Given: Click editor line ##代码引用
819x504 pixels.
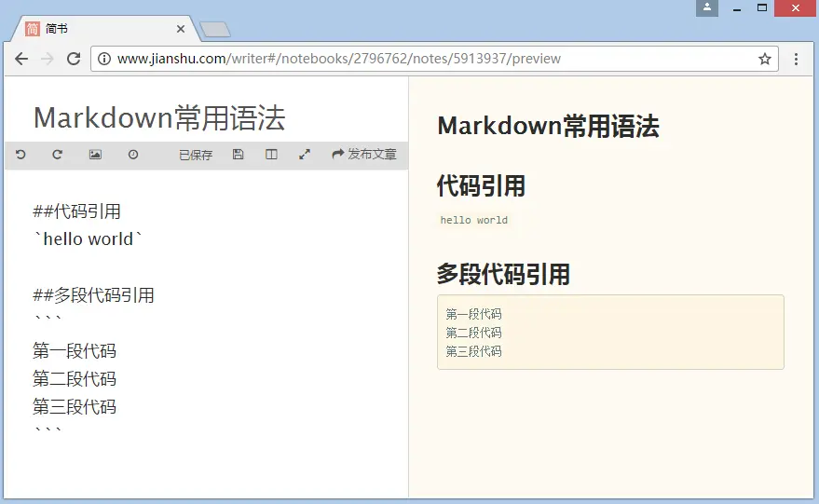Looking at the screenshot, I should click(x=76, y=211).
